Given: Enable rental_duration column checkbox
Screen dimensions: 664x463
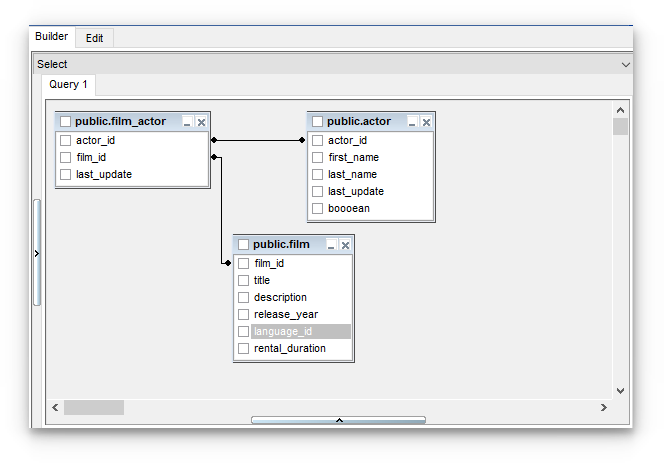Looking at the screenshot, I should (243, 348).
